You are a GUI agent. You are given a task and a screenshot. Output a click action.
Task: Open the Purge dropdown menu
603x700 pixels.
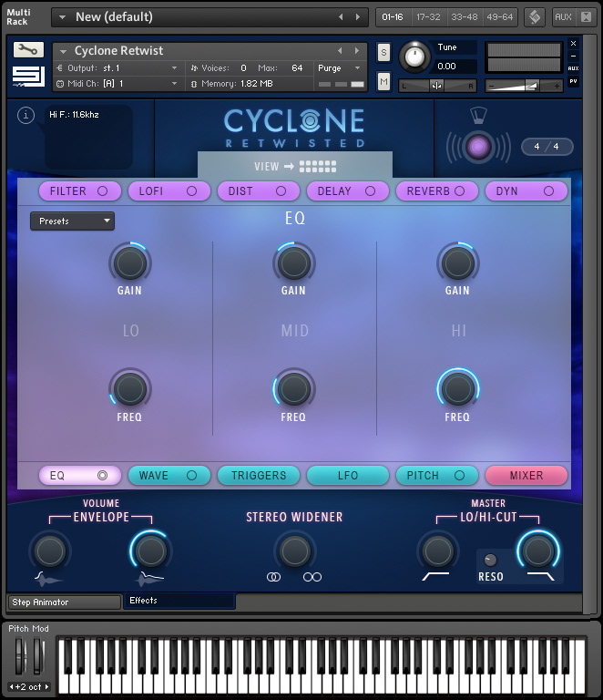pyautogui.click(x=340, y=68)
